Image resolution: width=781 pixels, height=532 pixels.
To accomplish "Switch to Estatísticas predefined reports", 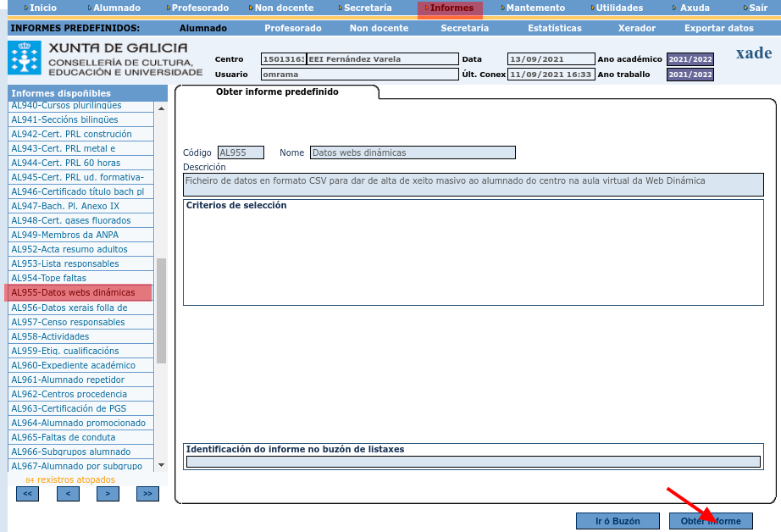I will coord(554,28).
